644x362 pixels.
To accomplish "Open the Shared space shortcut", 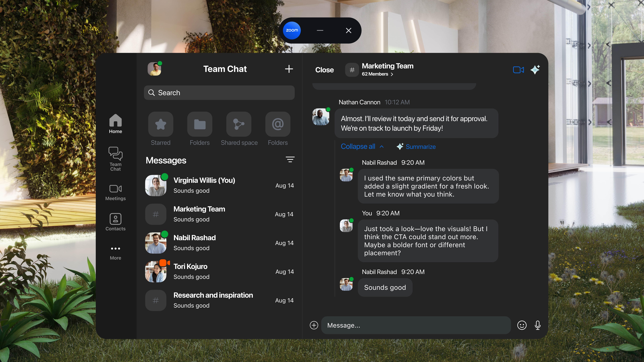I will (x=239, y=124).
